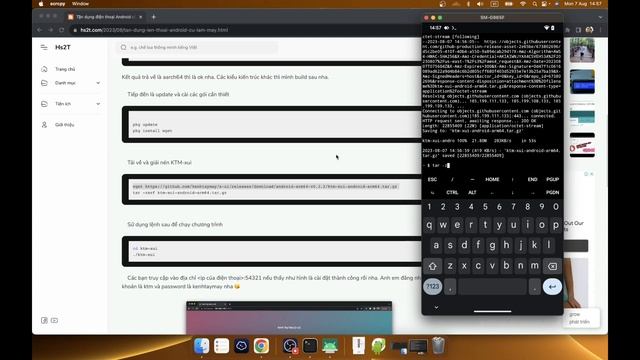The image size is (640, 360).
Task: Open Giới thiệu page
Action: [64, 124]
